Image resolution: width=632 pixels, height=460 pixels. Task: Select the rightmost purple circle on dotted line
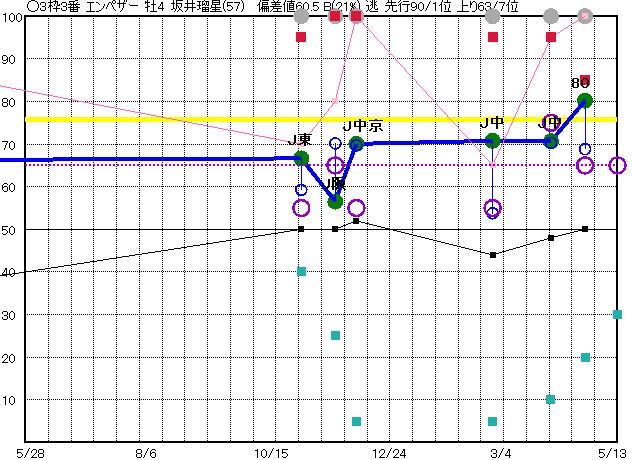pyautogui.click(x=617, y=165)
